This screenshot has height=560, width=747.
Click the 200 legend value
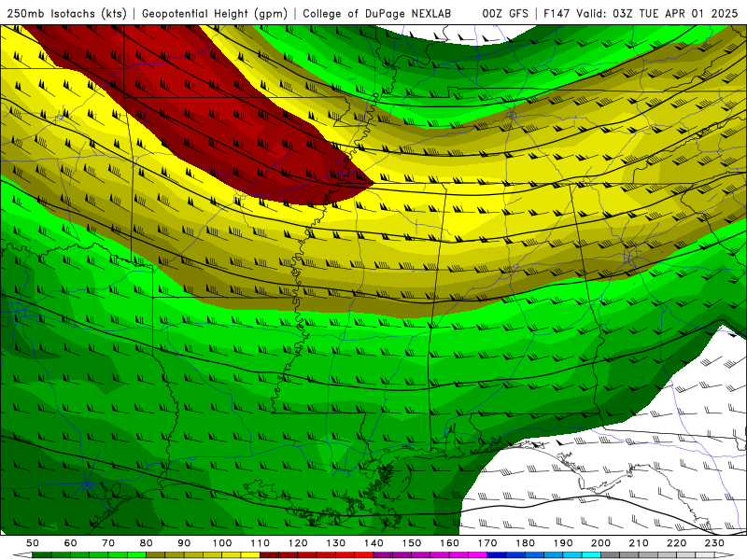click(x=600, y=543)
